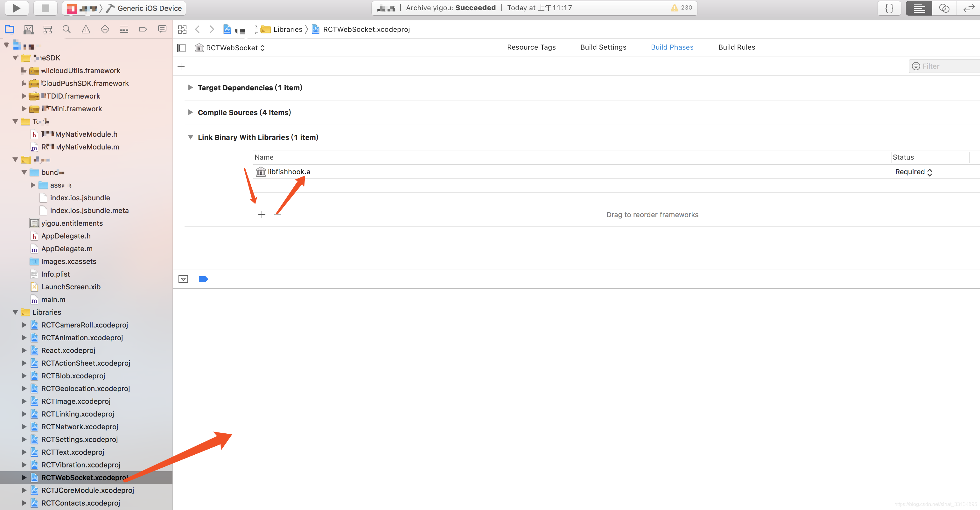Open the code snippets library braces button
The width and height of the screenshot is (980, 510).
tap(889, 8)
